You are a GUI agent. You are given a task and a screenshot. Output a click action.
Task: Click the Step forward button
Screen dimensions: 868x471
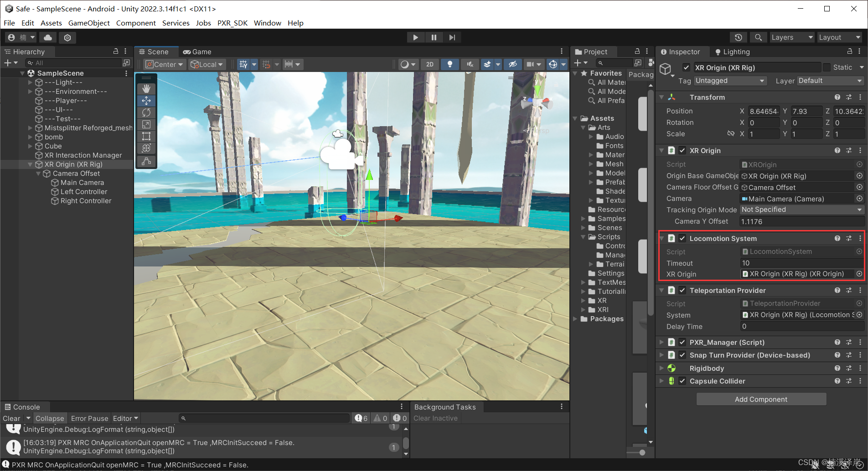point(452,37)
